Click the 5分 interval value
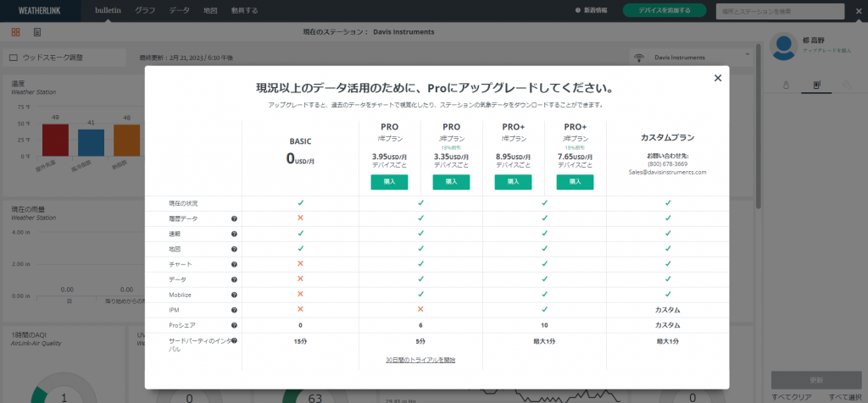This screenshot has height=403, width=868. pos(420,342)
